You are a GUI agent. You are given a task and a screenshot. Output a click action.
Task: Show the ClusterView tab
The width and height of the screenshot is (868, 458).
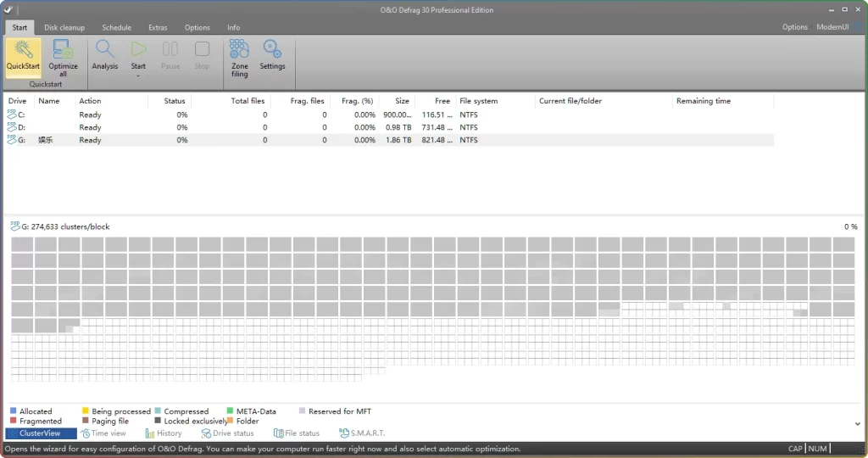[x=41, y=433]
